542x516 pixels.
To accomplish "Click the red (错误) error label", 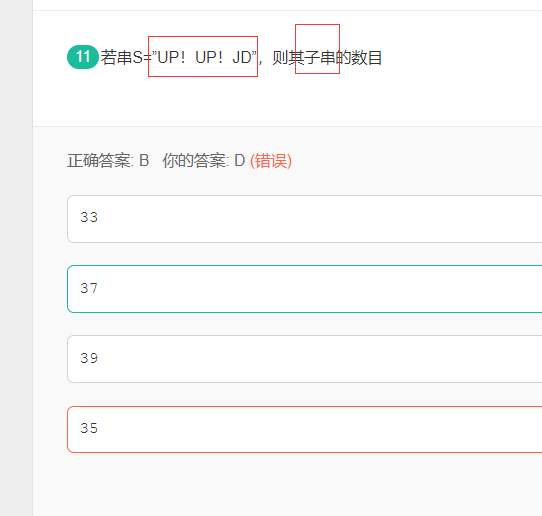I will tap(271, 161).
